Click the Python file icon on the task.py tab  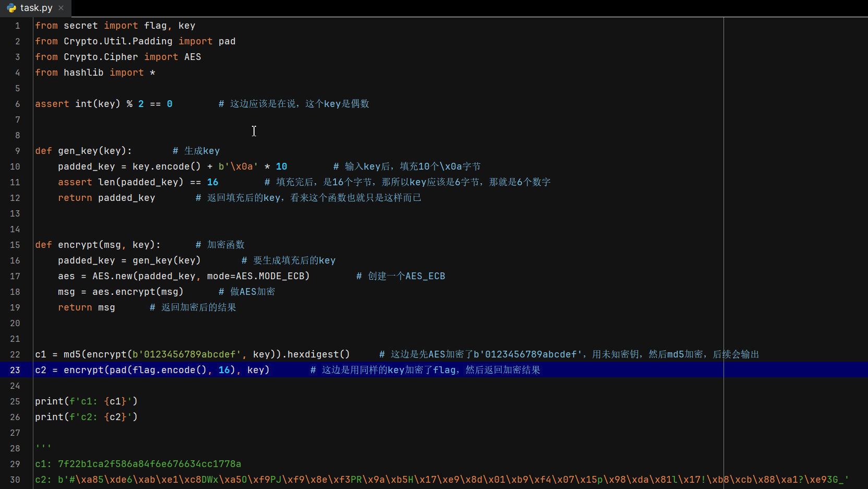[11, 8]
